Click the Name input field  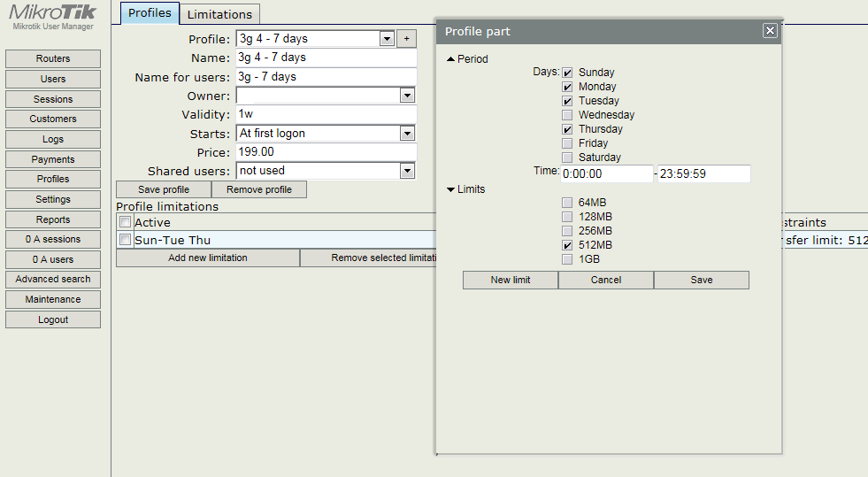[326, 58]
